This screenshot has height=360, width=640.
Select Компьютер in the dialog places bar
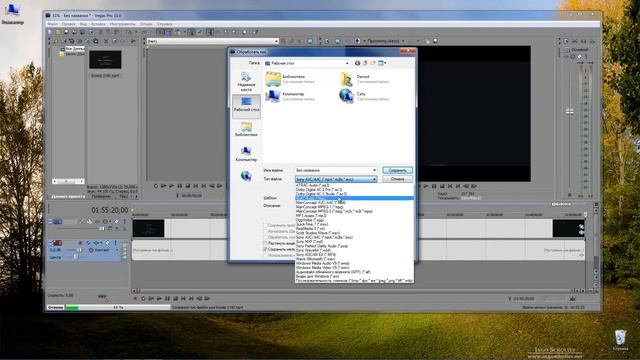(246, 153)
